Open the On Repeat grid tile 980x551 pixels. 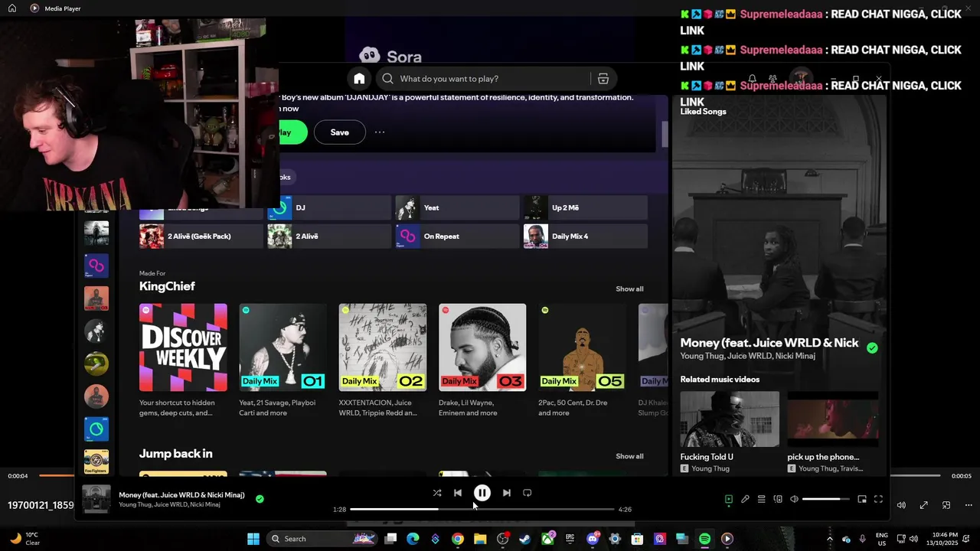457,236
